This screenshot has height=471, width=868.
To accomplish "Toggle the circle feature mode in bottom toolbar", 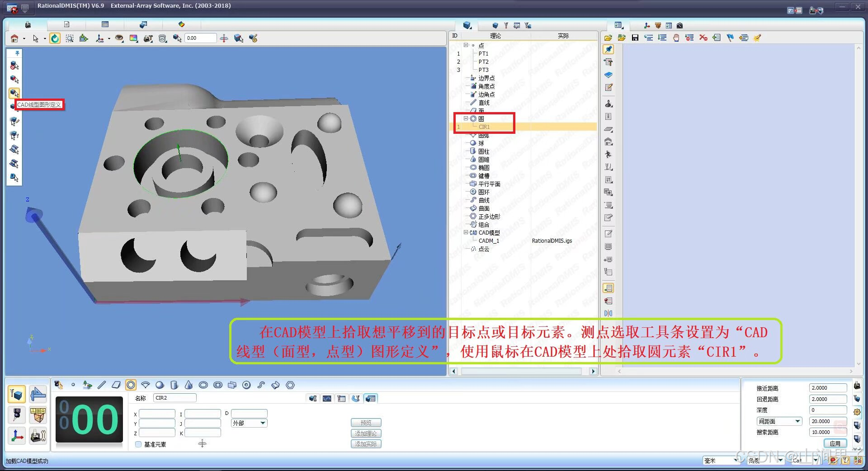I will 131,385.
